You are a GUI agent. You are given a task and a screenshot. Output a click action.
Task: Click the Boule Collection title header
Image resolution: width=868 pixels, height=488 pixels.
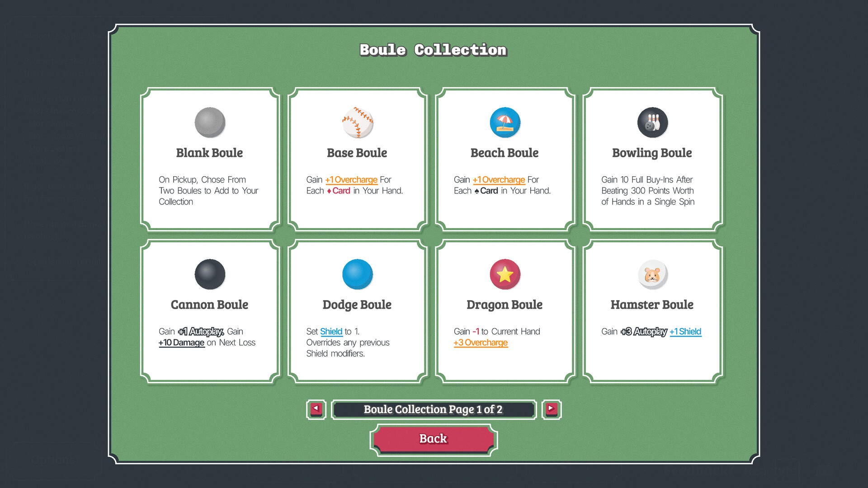click(433, 50)
